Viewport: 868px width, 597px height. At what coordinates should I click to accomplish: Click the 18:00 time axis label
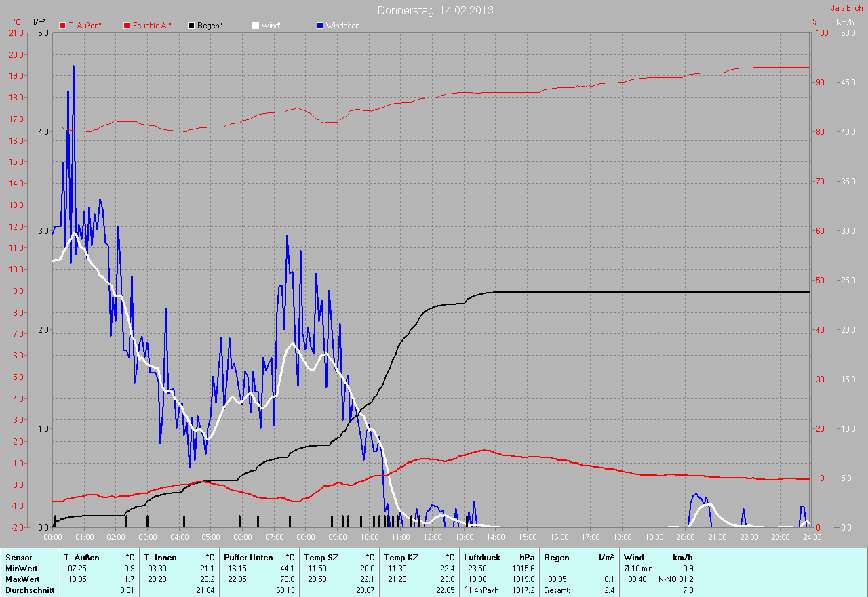point(623,537)
